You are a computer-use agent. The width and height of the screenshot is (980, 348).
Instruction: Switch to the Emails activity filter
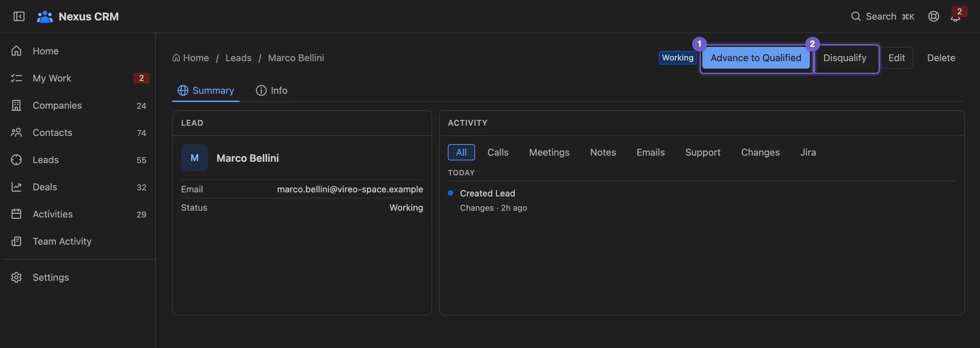coord(650,152)
